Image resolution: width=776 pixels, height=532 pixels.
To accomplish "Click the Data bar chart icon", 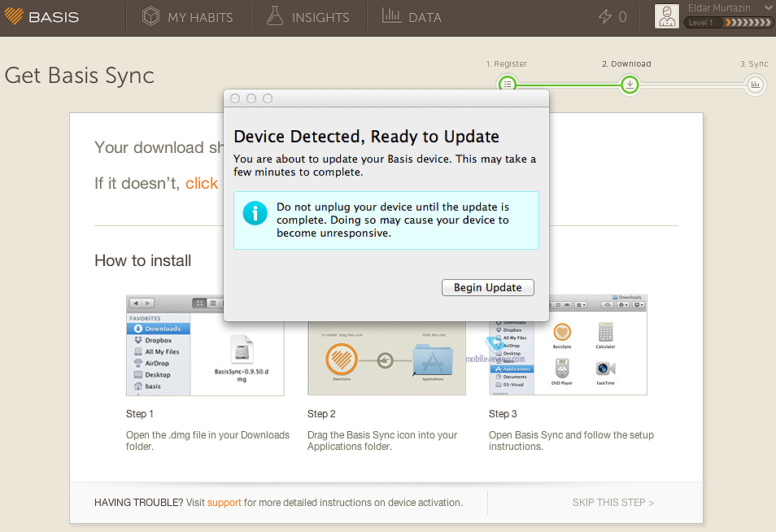I will click(391, 15).
